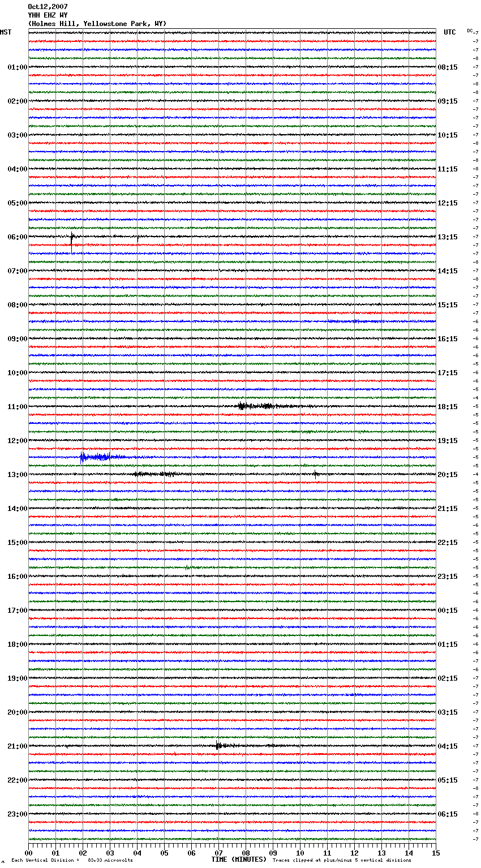The height and width of the screenshot is (868, 481).
Task: Select the 12:00 MST time label
Action: 18,441
